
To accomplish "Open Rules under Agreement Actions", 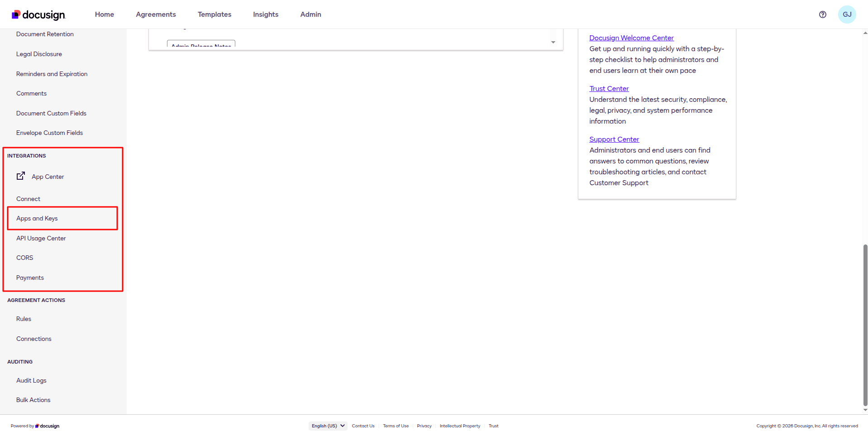I will point(24,319).
